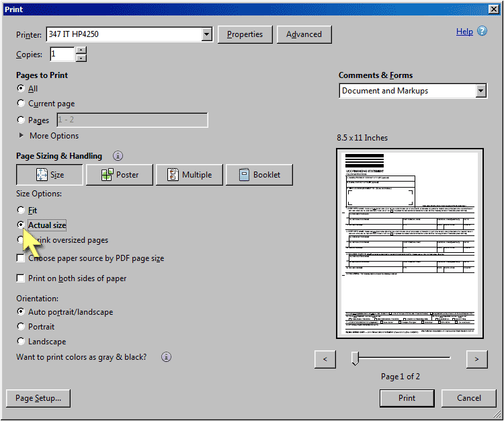Go to previous preview page arrow
Screen dimensions: 504x421
(325, 359)
